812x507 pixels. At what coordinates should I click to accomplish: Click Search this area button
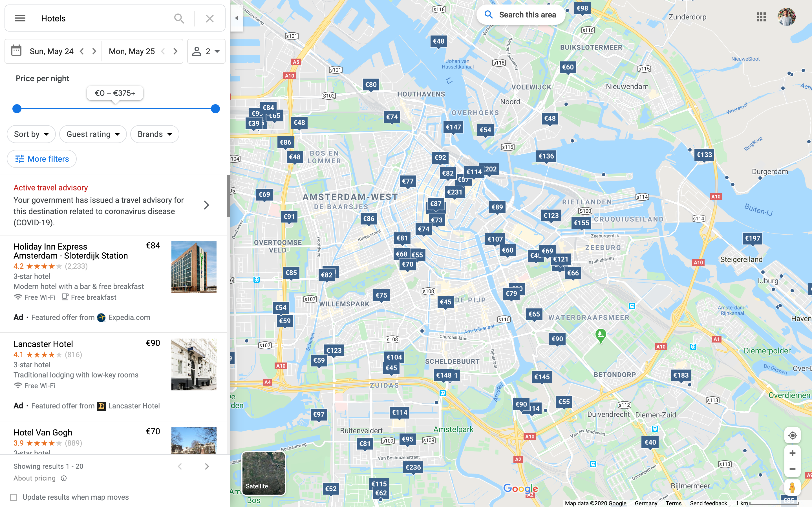coord(521,15)
